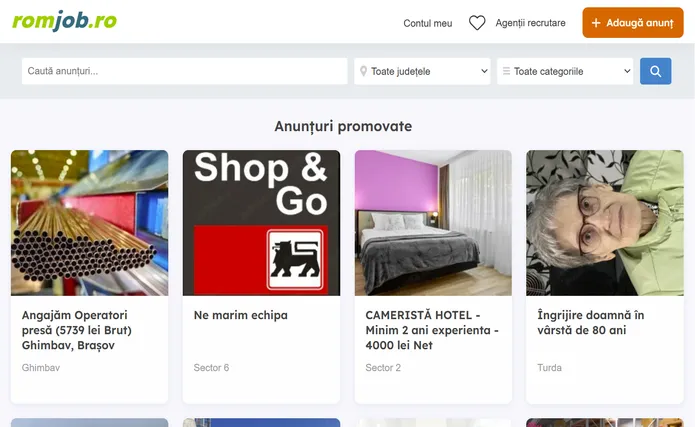Viewport: 695px width, 427px height.
Task: Open Agenții recrutare page
Action: point(530,23)
